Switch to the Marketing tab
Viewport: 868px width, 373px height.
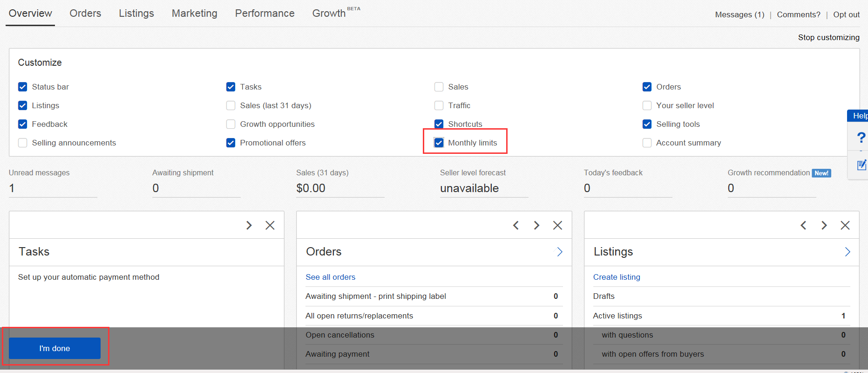coord(194,14)
